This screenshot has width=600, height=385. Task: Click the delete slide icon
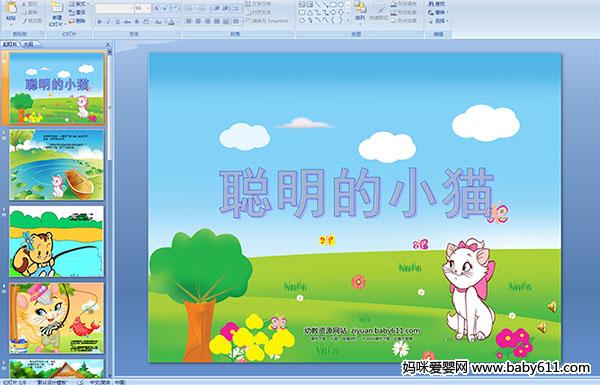coord(77,21)
